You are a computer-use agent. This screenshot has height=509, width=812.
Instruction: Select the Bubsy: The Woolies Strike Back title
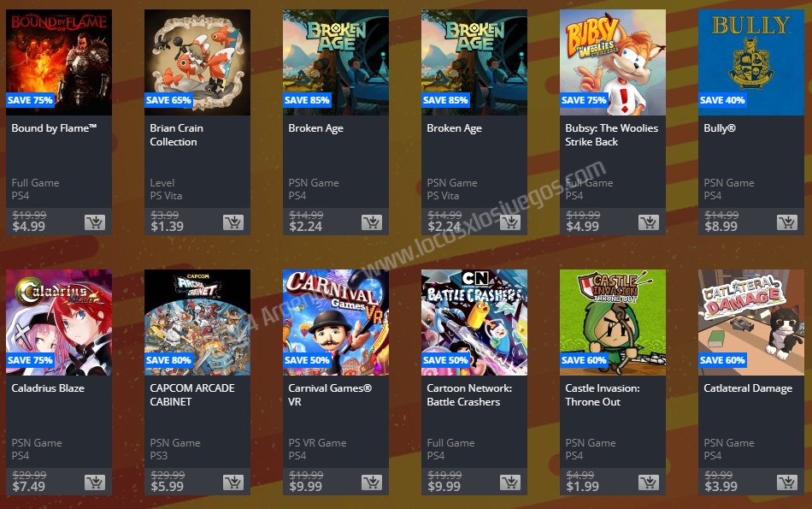612,135
